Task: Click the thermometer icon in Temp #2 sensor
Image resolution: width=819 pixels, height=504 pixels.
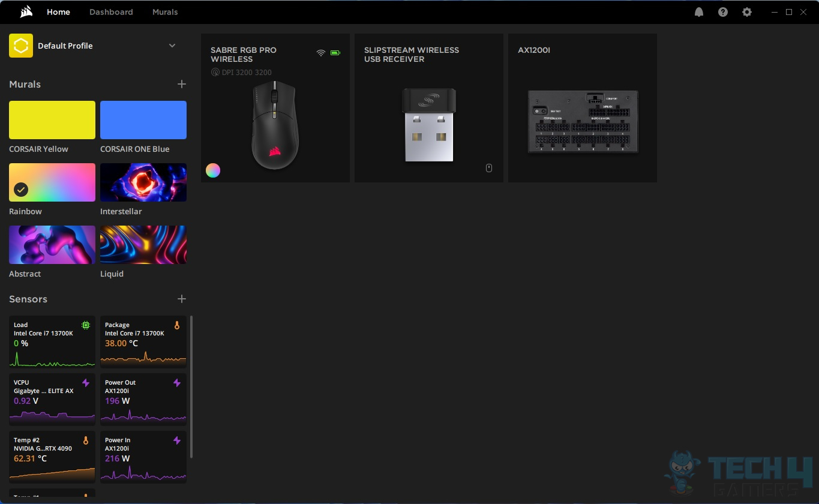Action: coord(86,440)
